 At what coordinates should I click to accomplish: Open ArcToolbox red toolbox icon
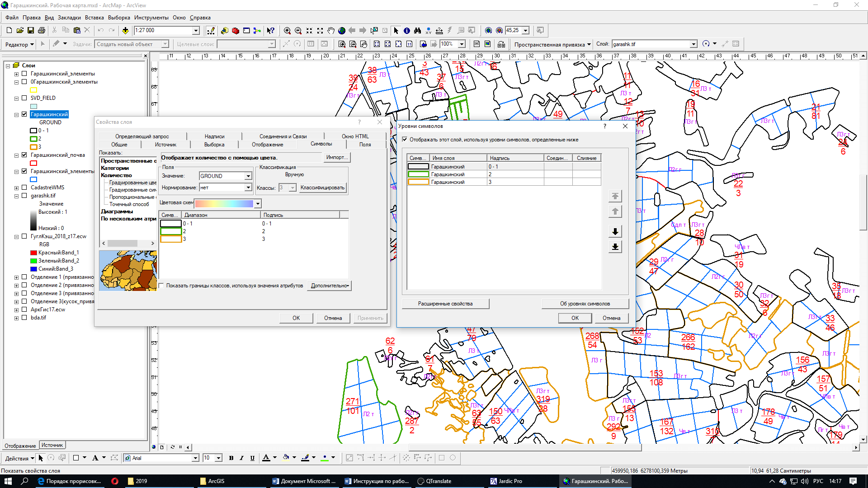click(236, 30)
